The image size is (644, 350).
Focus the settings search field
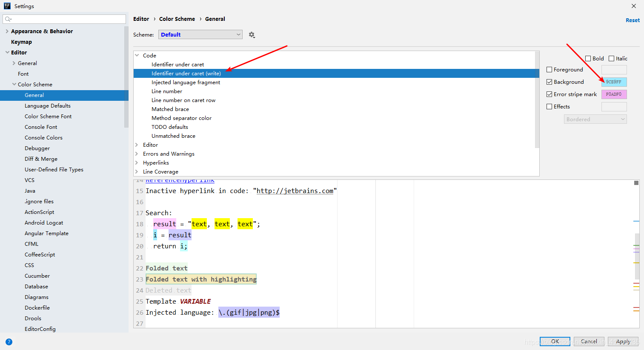pyautogui.click(x=64, y=19)
